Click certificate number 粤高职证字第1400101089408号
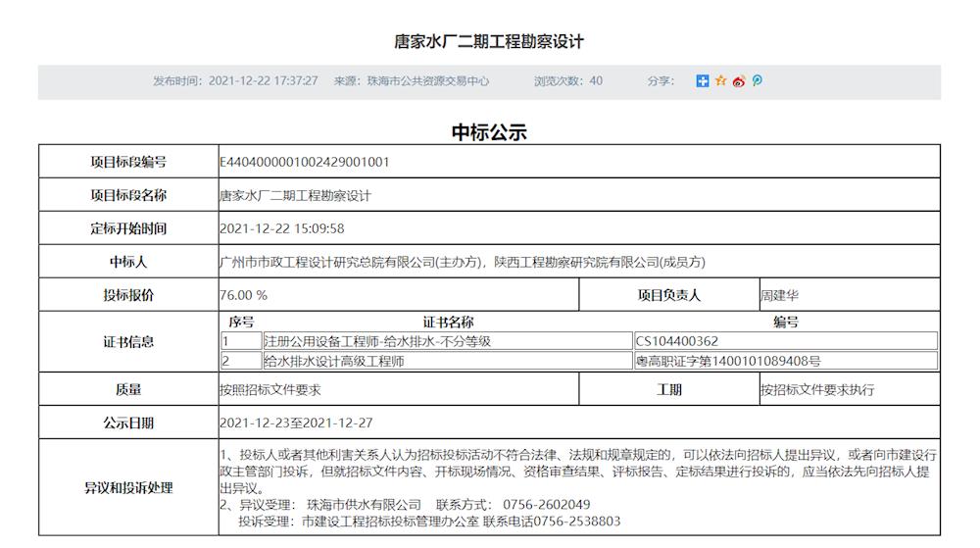 coord(728,361)
